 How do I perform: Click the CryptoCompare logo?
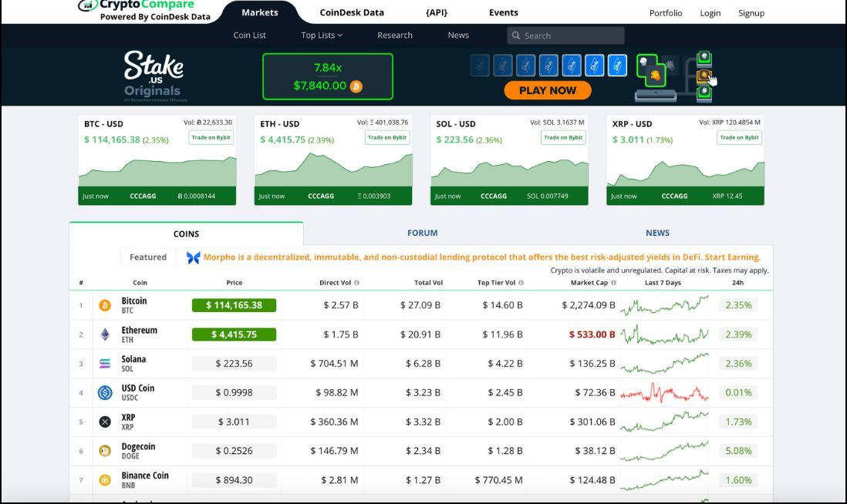143,11
